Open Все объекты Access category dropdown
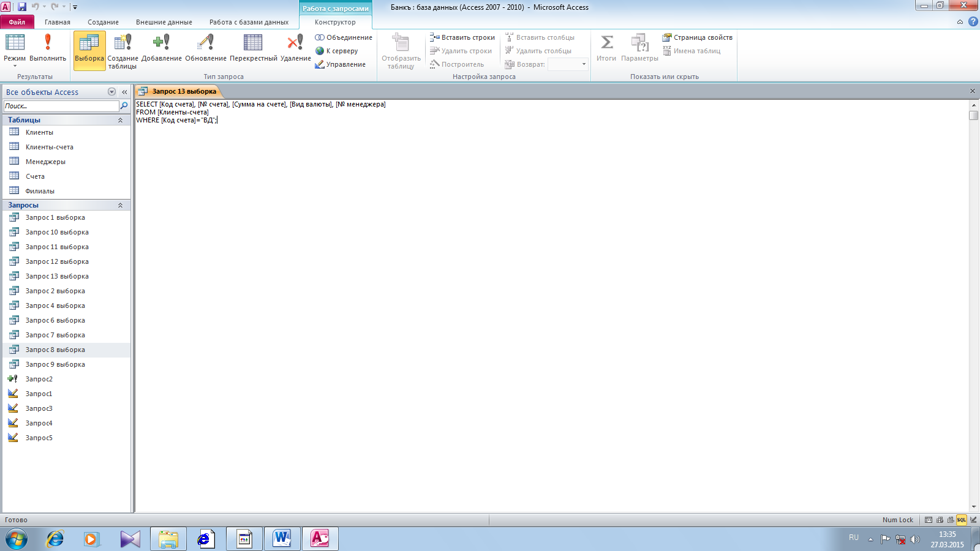 pos(111,92)
